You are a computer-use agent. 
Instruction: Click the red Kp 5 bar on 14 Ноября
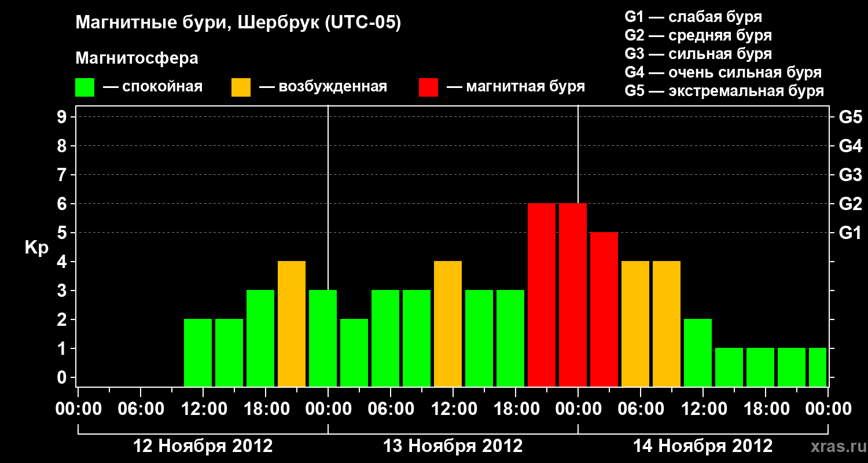pyautogui.click(x=604, y=309)
